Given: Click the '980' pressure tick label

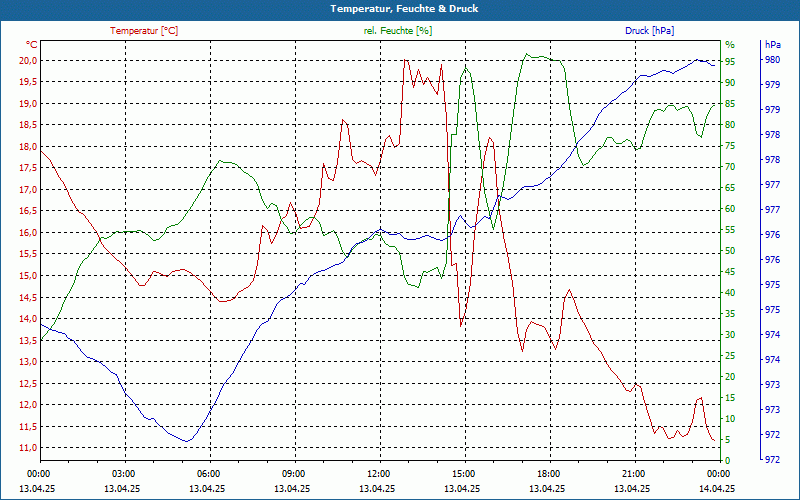Looking at the screenshot, I should [773, 60].
